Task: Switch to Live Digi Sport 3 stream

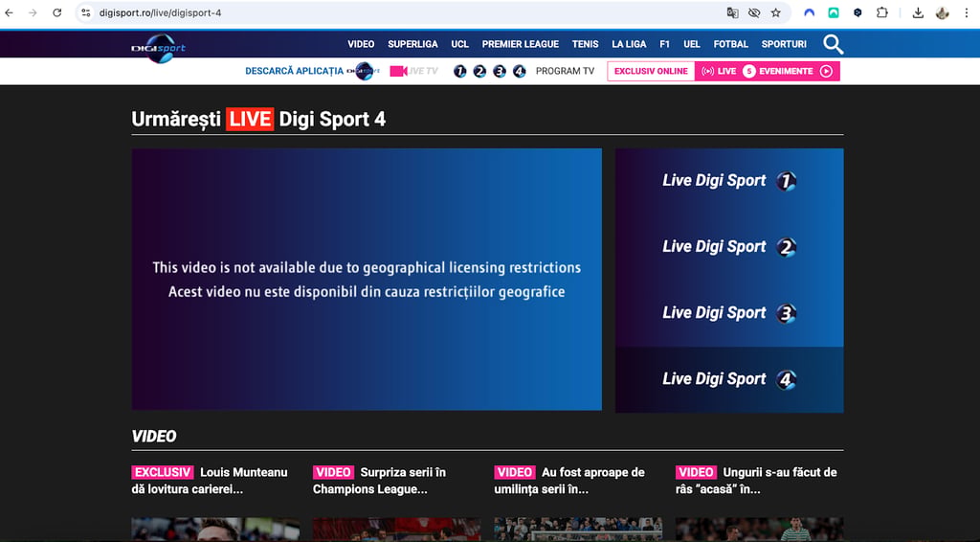Action: [729, 314]
